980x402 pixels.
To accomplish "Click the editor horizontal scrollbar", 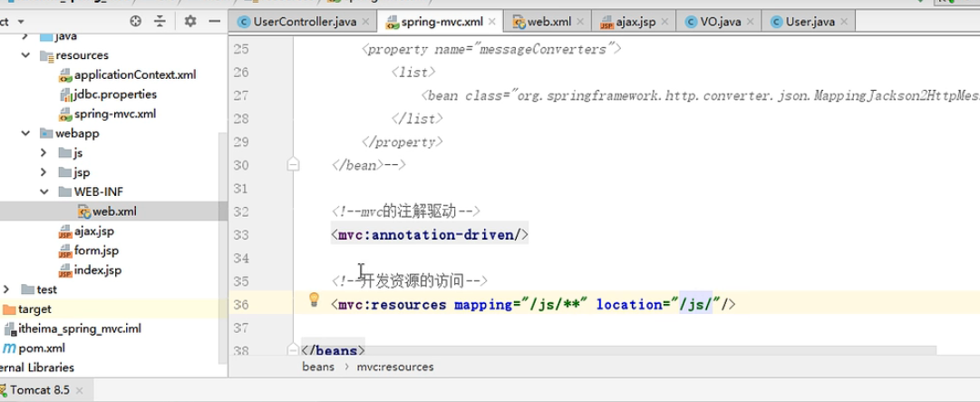I will tap(619, 350).
